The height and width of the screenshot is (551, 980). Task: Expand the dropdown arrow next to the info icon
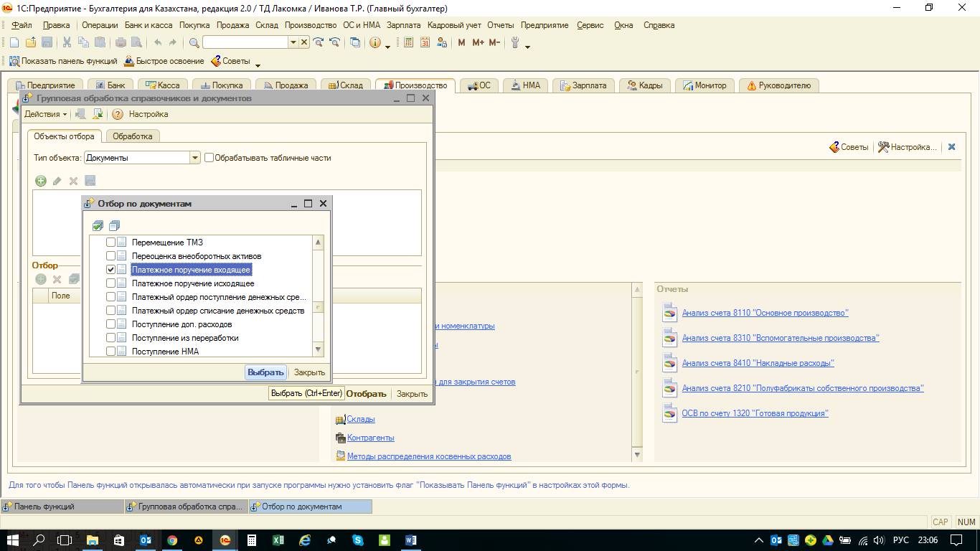pos(387,47)
